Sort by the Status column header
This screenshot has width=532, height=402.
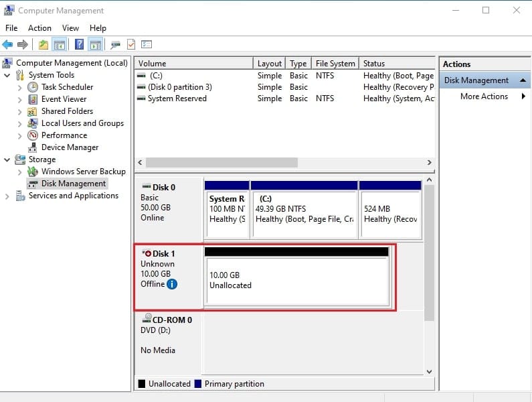click(x=397, y=64)
